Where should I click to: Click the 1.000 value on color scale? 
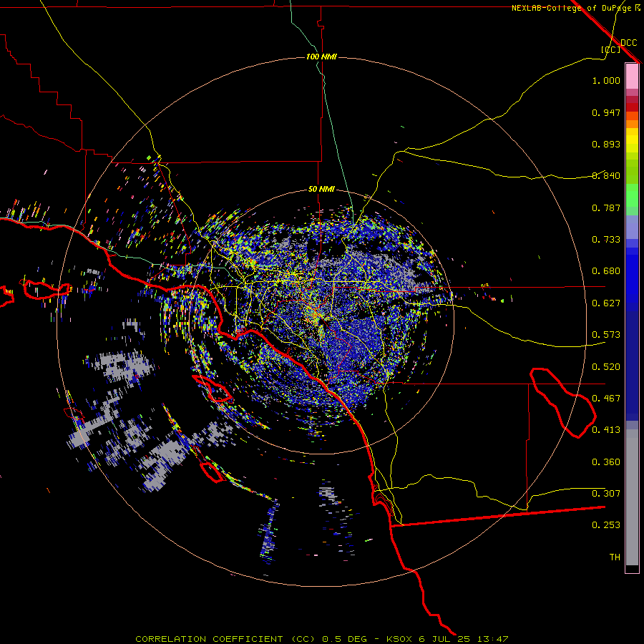click(x=606, y=80)
